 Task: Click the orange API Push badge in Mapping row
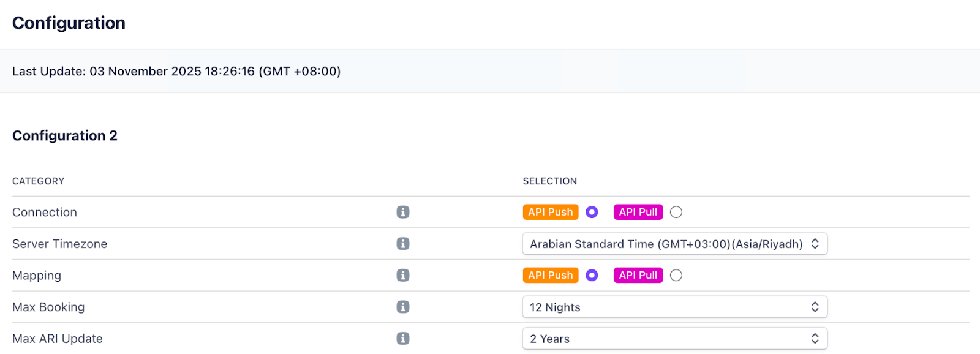click(x=550, y=276)
